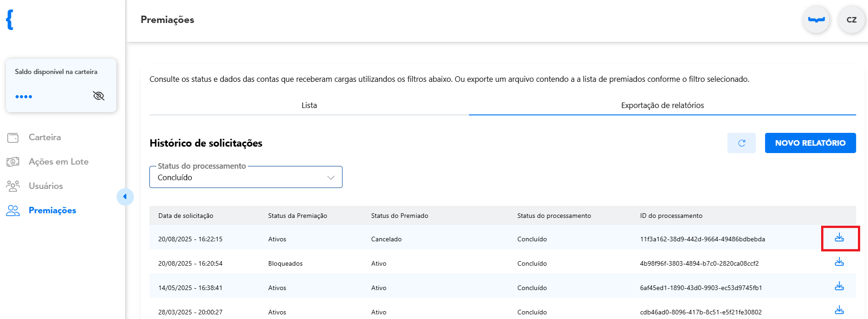Open Premiações icon in sidebar
Viewport: 868px width, 319px height.
[13, 211]
